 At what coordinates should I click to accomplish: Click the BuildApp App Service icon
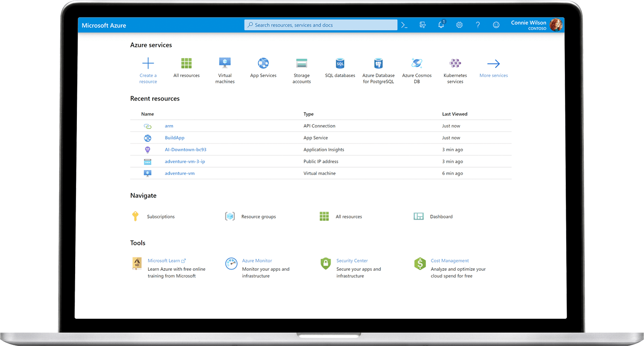(148, 138)
